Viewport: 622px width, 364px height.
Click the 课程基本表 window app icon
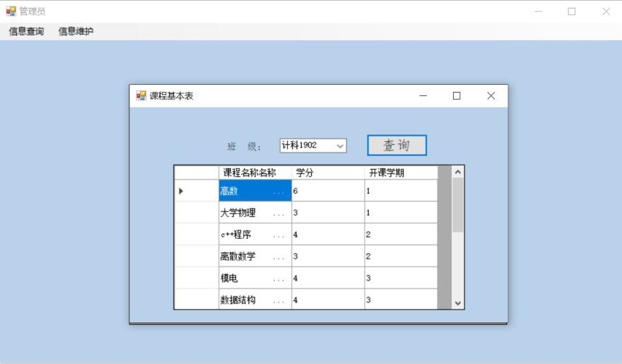tap(141, 95)
